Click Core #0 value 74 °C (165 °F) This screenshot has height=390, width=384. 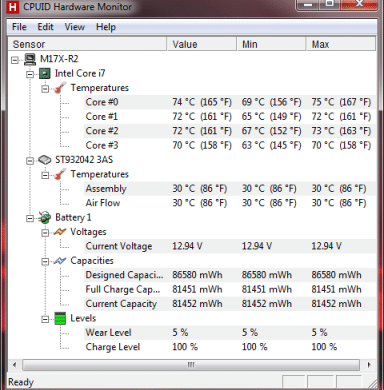pos(202,102)
